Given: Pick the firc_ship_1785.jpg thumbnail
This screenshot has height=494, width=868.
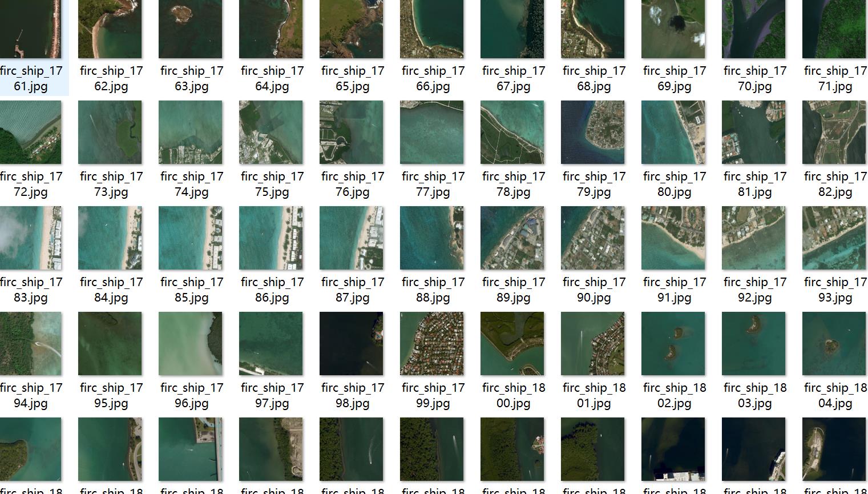Looking at the screenshot, I should (x=191, y=238).
